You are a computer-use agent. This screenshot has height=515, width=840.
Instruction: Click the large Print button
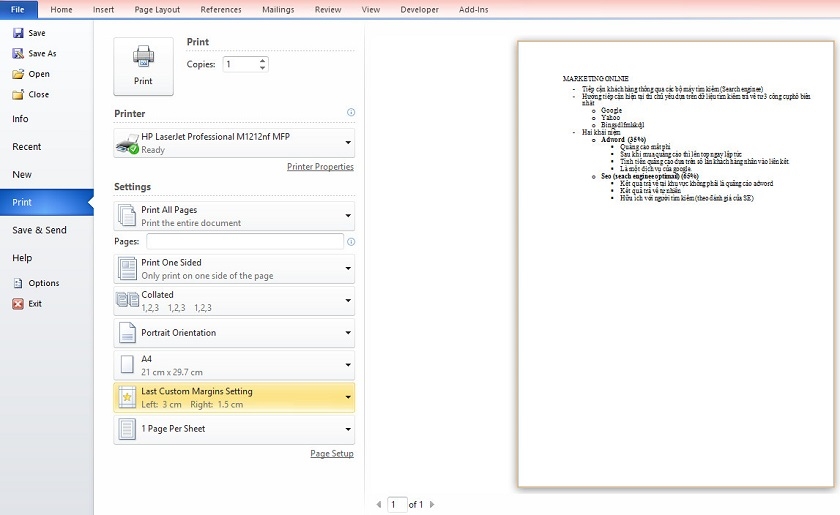(x=143, y=67)
